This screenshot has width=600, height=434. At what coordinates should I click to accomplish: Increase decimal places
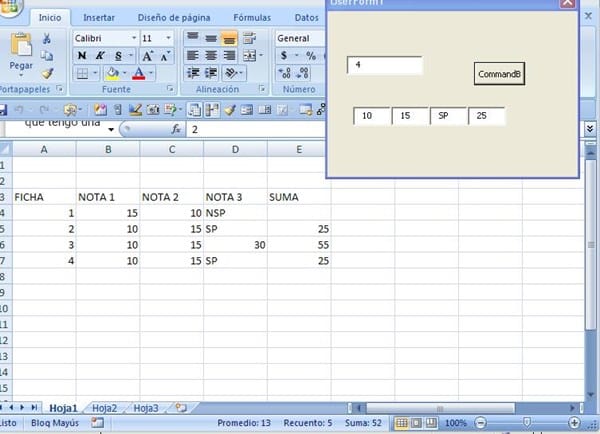[285, 73]
